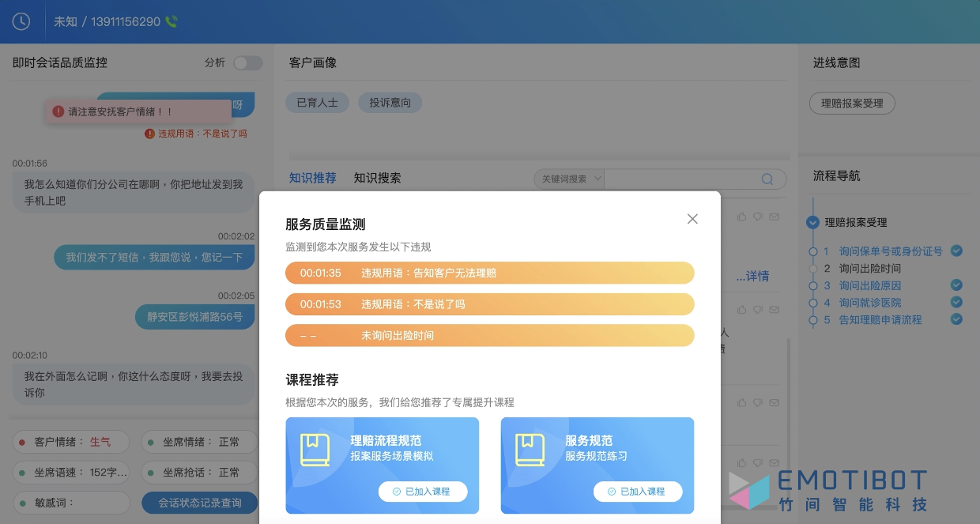Open the 关键词搜索 dropdown

(x=569, y=179)
